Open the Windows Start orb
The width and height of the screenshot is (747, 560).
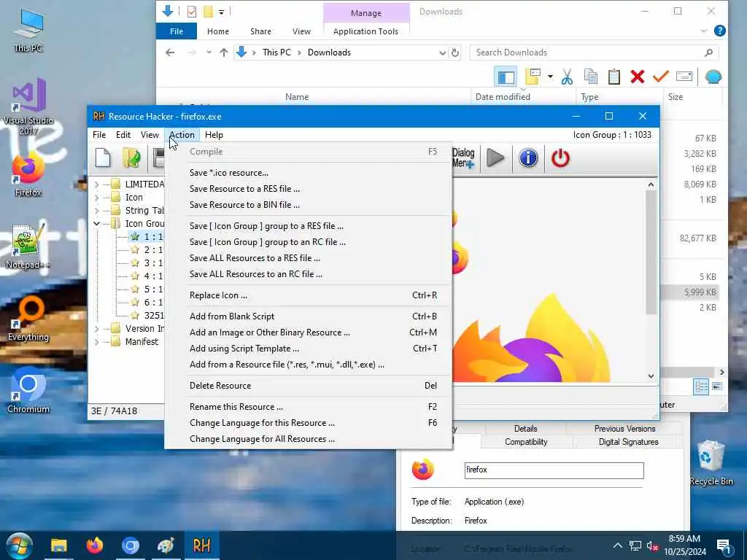click(19, 545)
